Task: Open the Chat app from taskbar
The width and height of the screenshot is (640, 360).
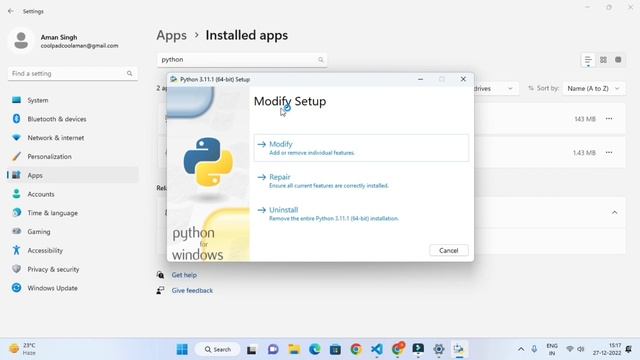Action: click(x=273, y=349)
